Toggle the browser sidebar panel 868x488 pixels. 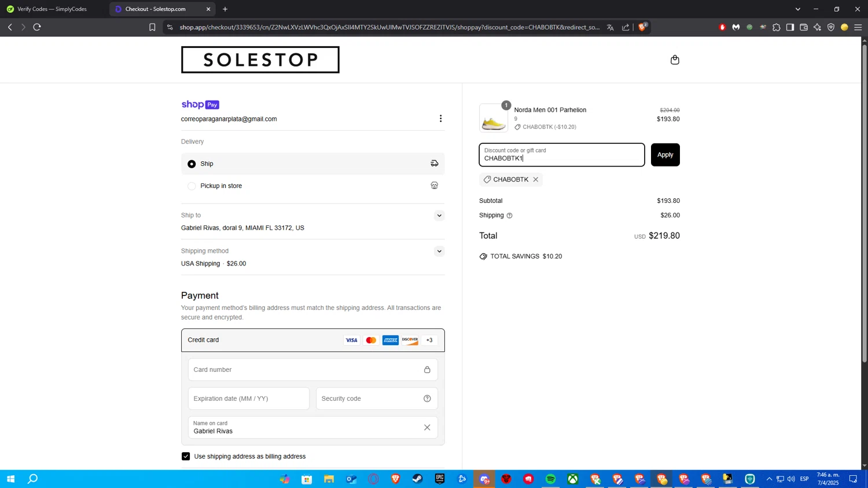click(790, 27)
